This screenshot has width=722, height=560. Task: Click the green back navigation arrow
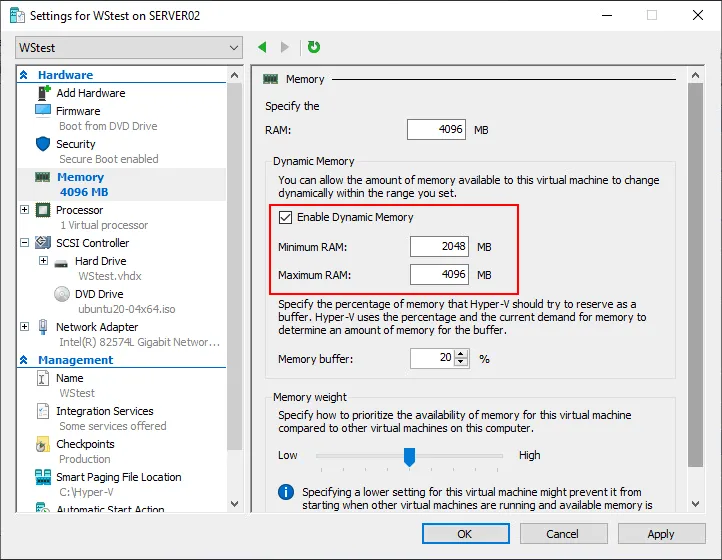[x=262, y=47]
